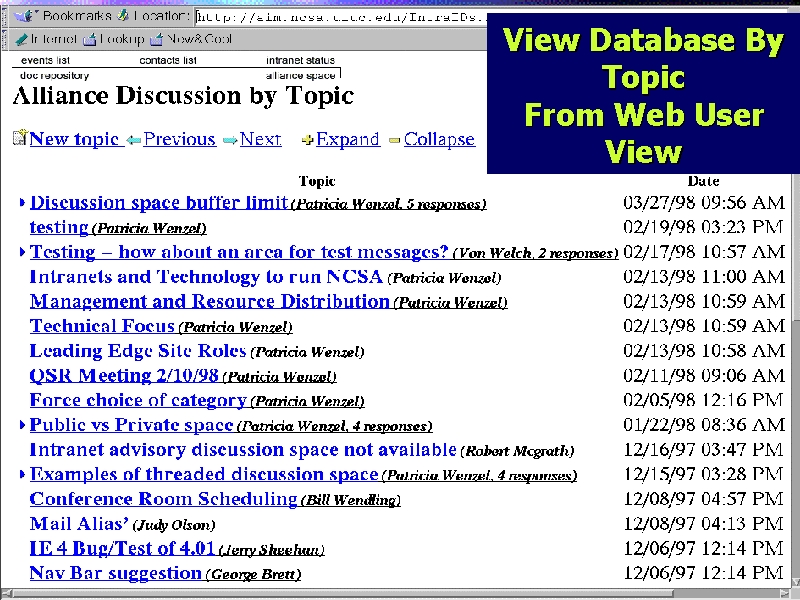Open the Mail Alias' topic
Screen dimensions: 800x600
[x=79, y=523]
